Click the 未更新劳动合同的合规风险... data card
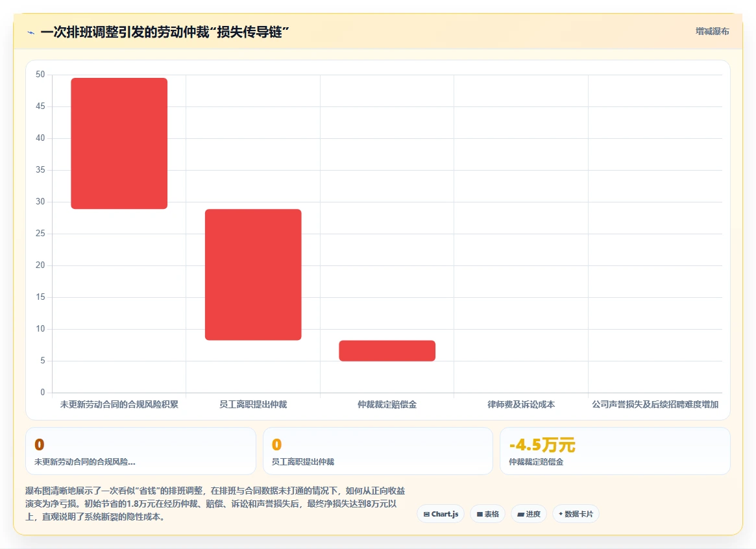Viewport: 756px width, 549px height. click(141, 450)
